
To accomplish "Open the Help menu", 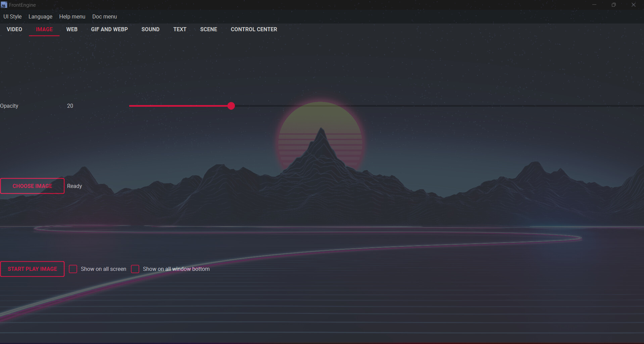I will coord(72,16).
